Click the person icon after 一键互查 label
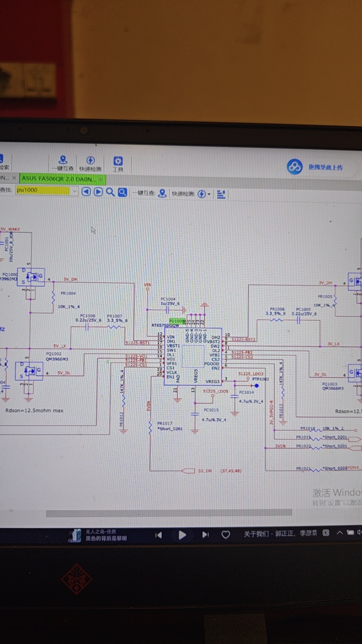 [162, 193]
